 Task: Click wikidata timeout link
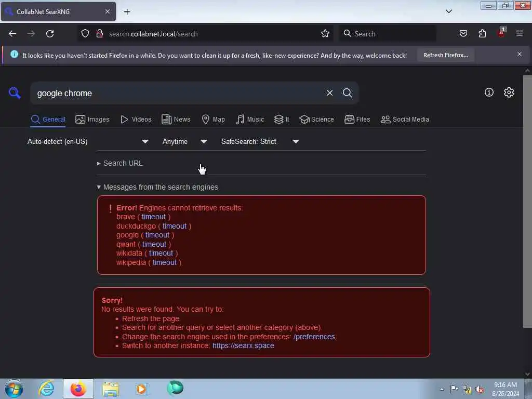(x=161, y=253)
